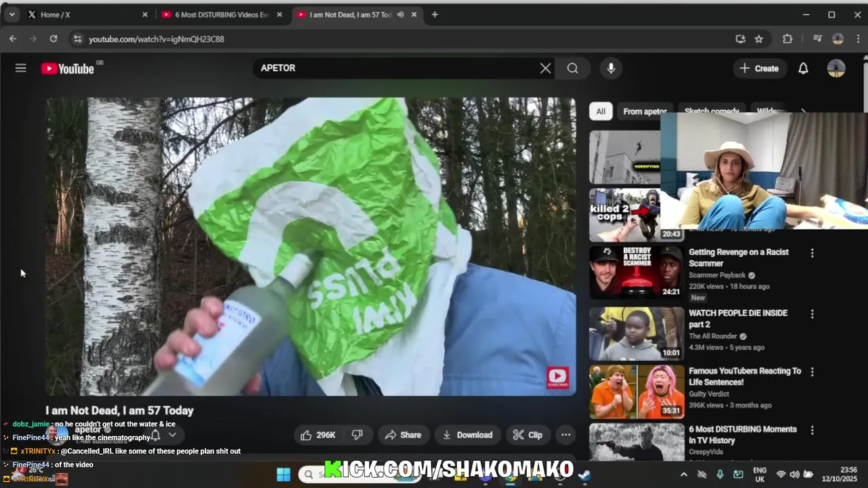Open Chrome profile avatar in toolbar
This screenshot has height=488, width=868.
click(838, 39)
